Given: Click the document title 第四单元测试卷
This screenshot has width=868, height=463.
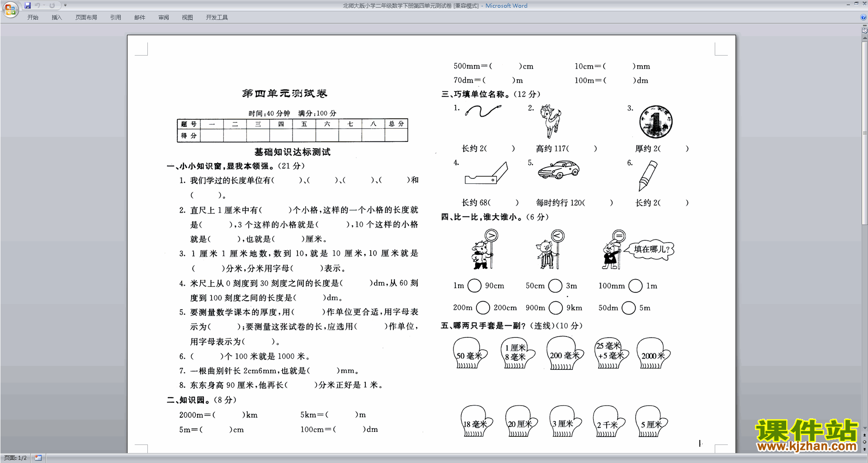Looking at the screenshot, I should (284, 94).
